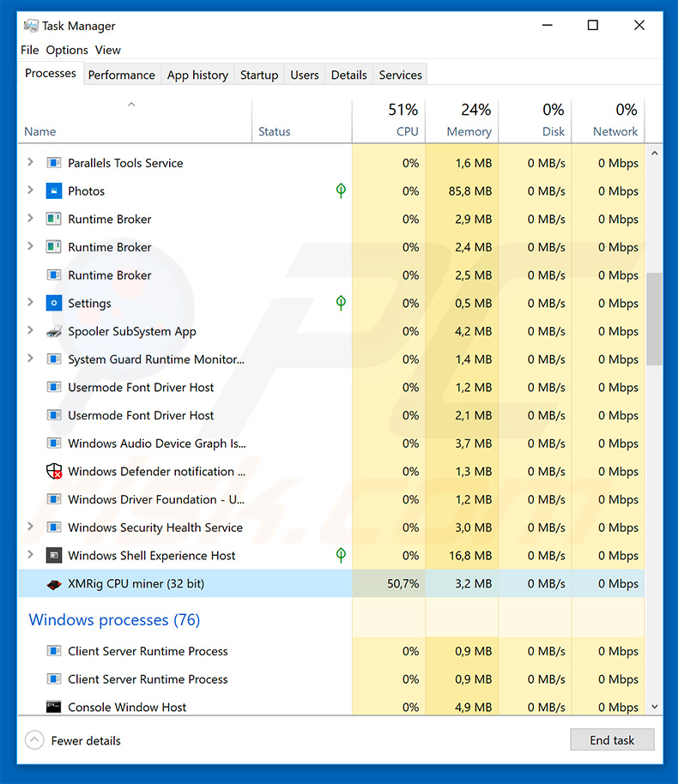Expand the Windows Shell Experience Host entry

31,554
